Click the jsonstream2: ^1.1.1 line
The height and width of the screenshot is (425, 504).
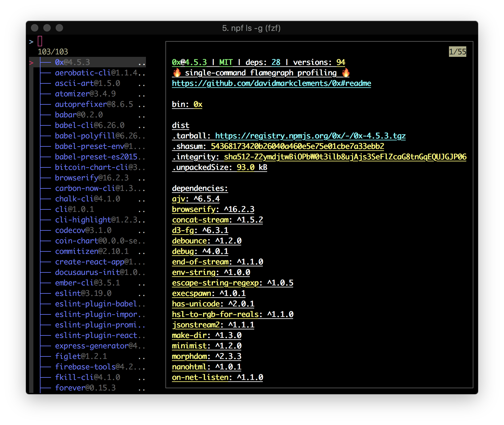click(x=213, y=325)
